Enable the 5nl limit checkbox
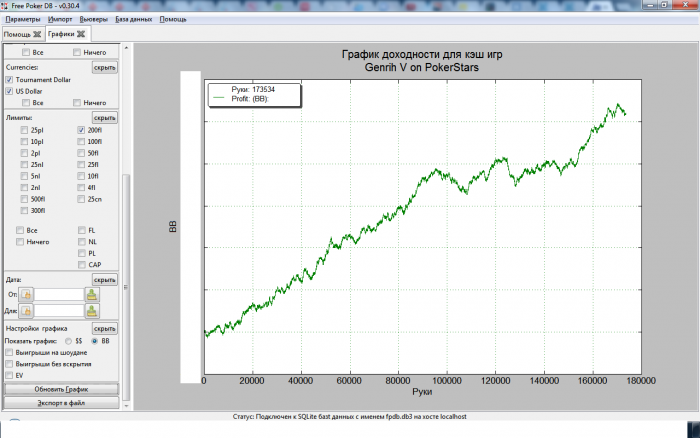The height and width of the screenshot is (438, 700). (24, 176)
